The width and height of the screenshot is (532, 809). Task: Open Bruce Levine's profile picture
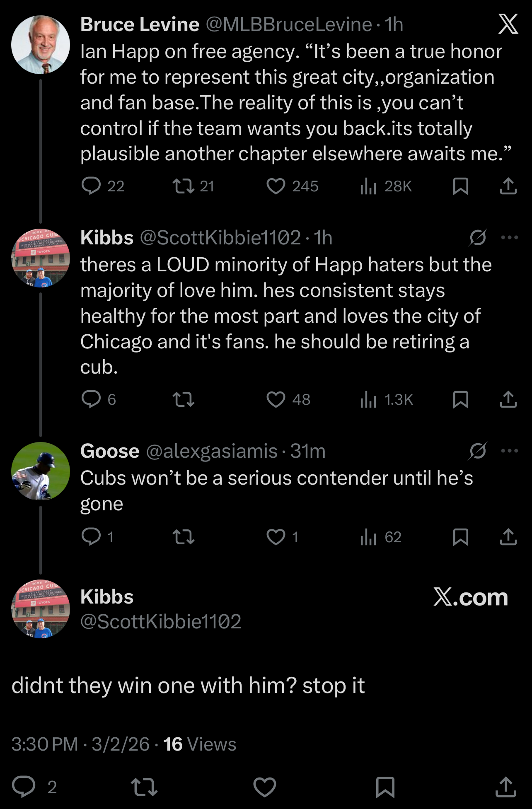pos(41,45)
